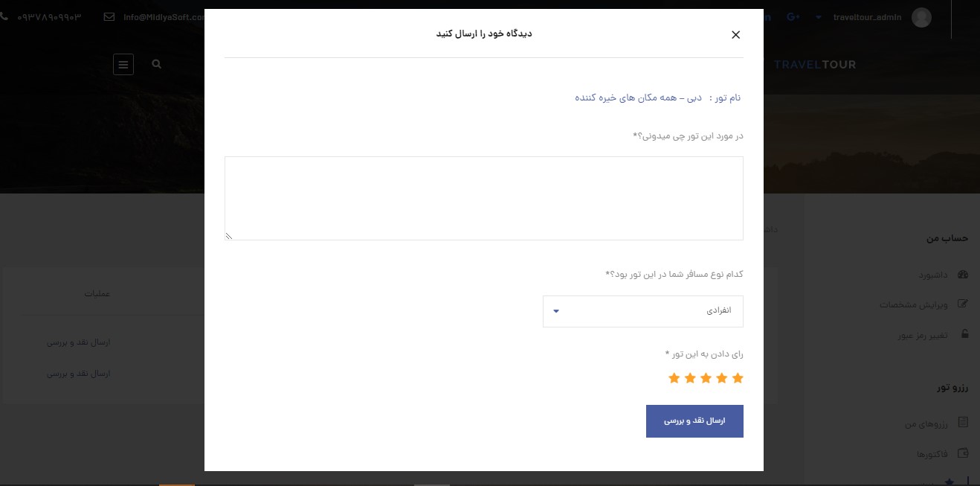This screenshot has height=486, width=980.
Task: Click the traveltour_admin user avatar
Action: (x=921, y=17)
